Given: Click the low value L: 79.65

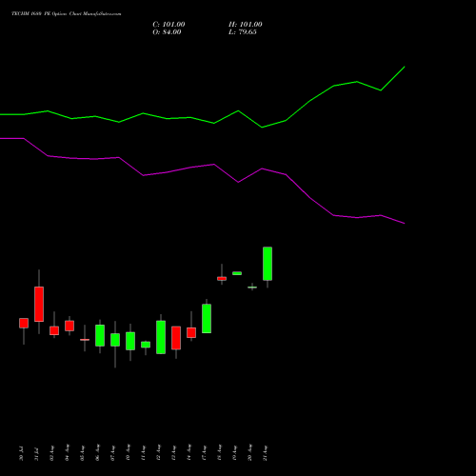Looking at the screenshot, I should tap(243, 32).
